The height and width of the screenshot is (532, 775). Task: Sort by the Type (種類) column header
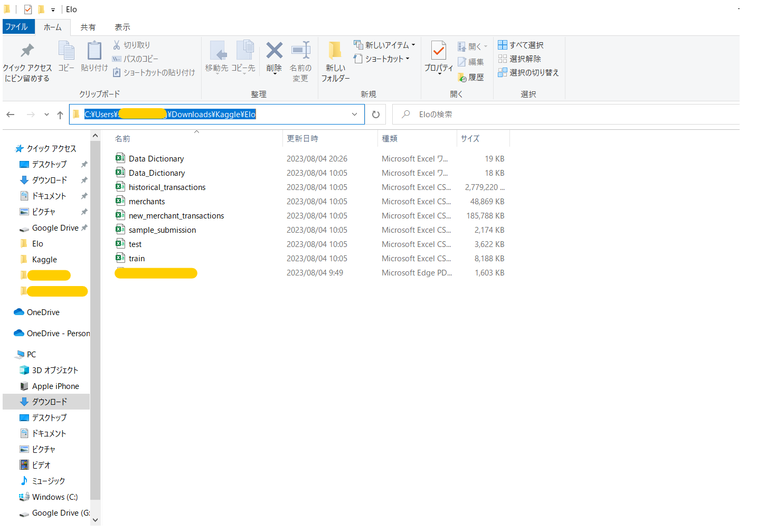(390, 139)
